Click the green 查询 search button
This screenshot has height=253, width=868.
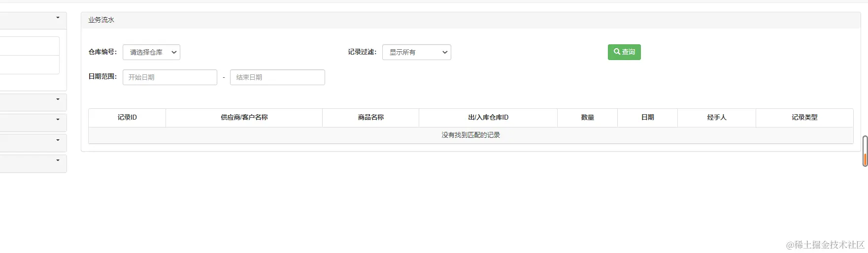624,52
